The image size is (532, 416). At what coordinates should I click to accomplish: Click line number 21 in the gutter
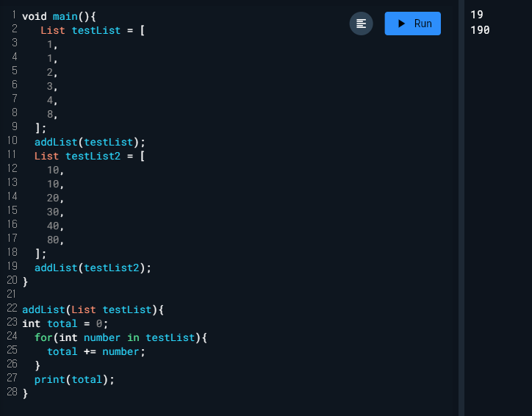click(12, 294)
